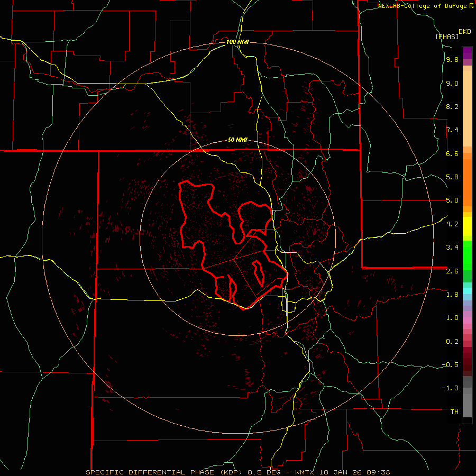This screenshot has height=476, width=476.
Task: Pick the purple top segment of the color bar
Action: coord(467,53)
